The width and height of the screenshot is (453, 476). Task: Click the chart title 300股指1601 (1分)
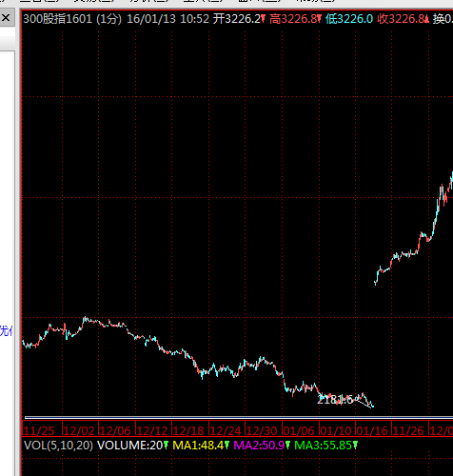coord(72,19)
